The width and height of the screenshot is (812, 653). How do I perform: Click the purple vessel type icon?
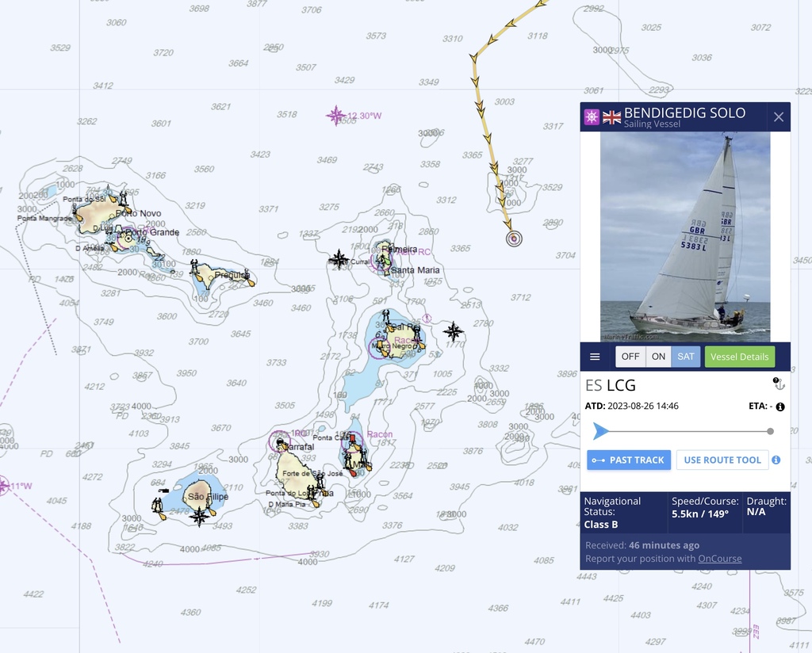point(592,117)
